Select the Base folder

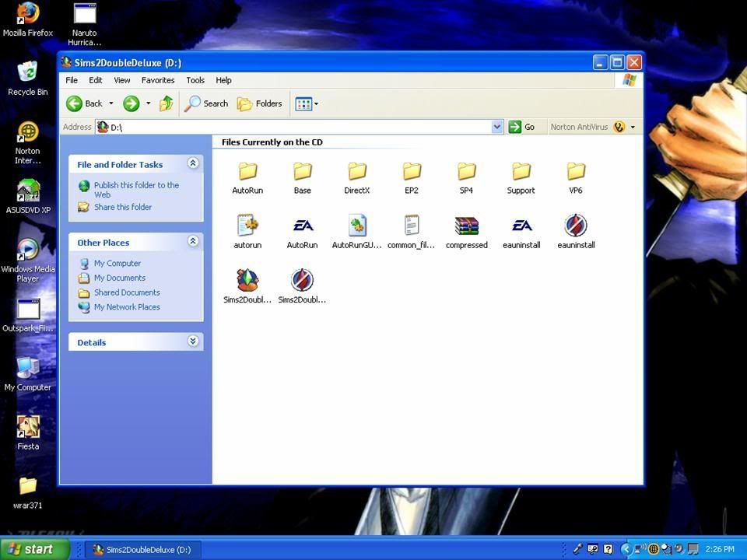(303, 178)
